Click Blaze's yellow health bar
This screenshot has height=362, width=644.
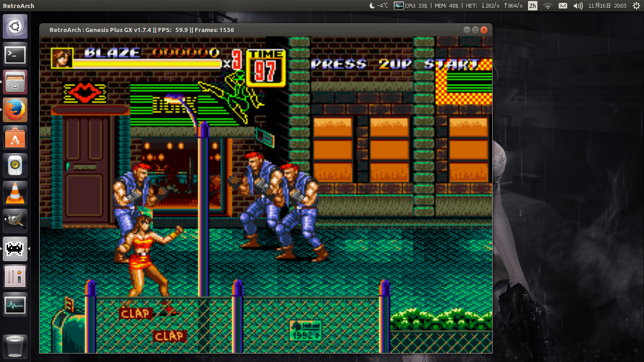click(x=147, y=64)
